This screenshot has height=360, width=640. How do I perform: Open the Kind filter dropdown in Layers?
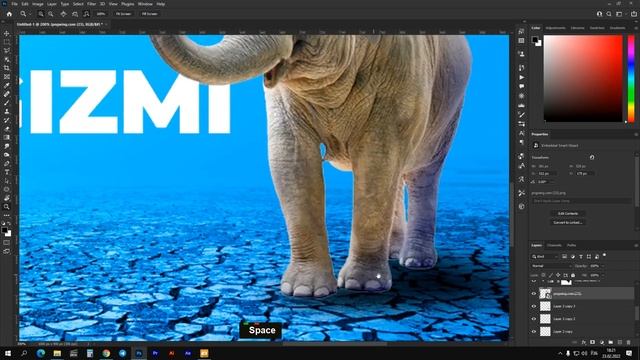pyautogui.click(x=544, y=256)
